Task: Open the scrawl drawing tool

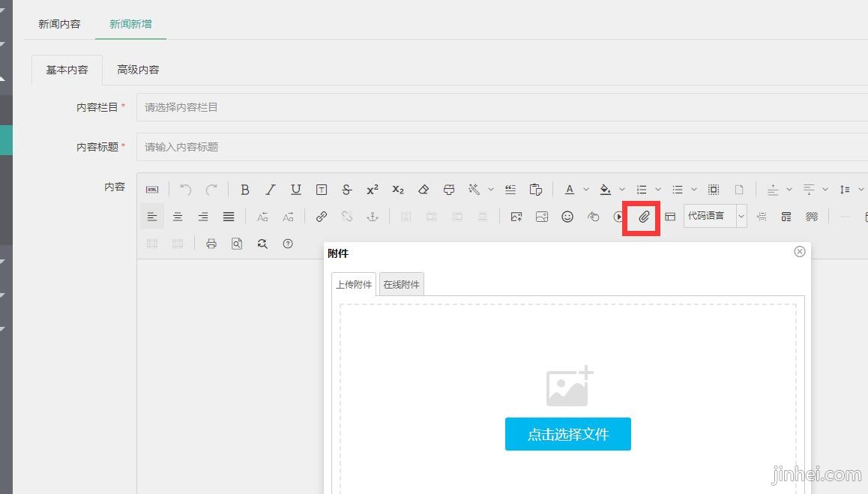Action: [x=593, y=217]
